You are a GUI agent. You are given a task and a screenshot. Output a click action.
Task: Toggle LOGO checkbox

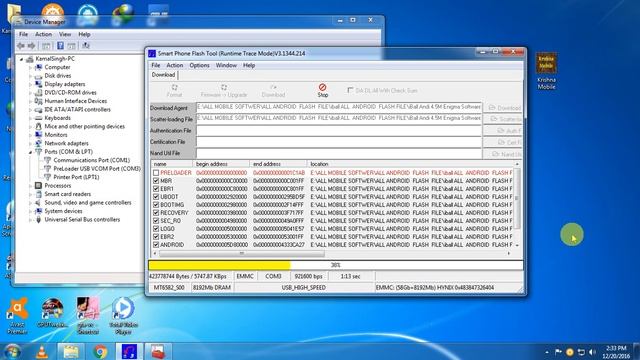156,229
